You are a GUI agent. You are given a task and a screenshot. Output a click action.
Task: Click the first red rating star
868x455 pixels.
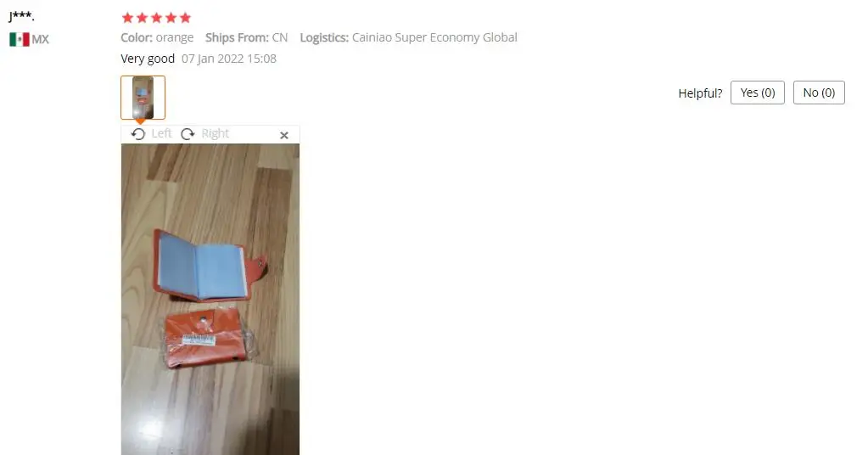point(127,18)
